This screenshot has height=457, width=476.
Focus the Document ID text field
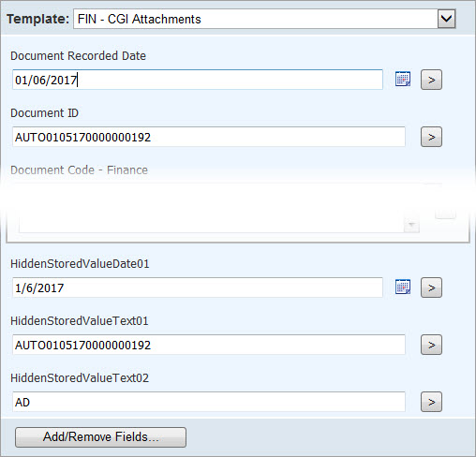(209, 137)
